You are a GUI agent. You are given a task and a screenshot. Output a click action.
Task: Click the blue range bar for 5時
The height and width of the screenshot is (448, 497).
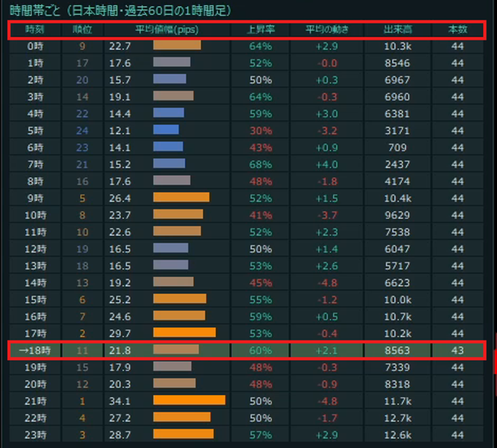(166, 130)
